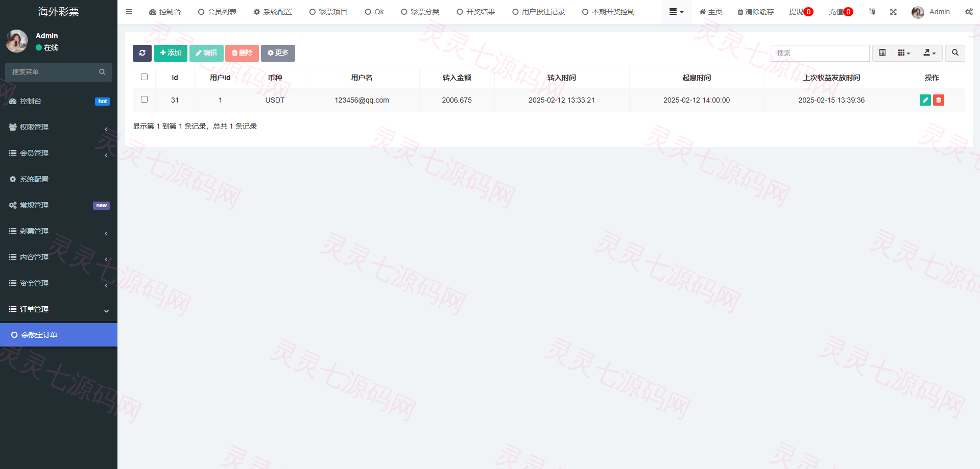Click the green edit icon in row 31
Screen dimensions: 980x469
(925, 100)
